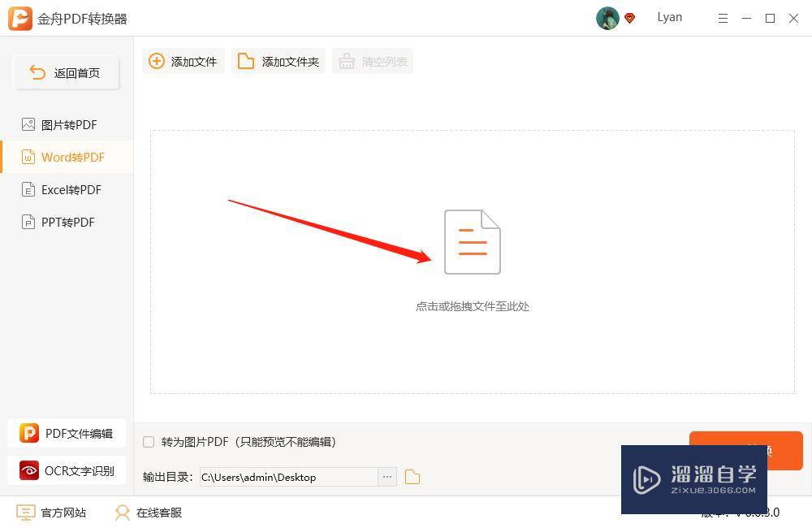
Task: Click the 输出目录 label
Action: click(167, 477)
